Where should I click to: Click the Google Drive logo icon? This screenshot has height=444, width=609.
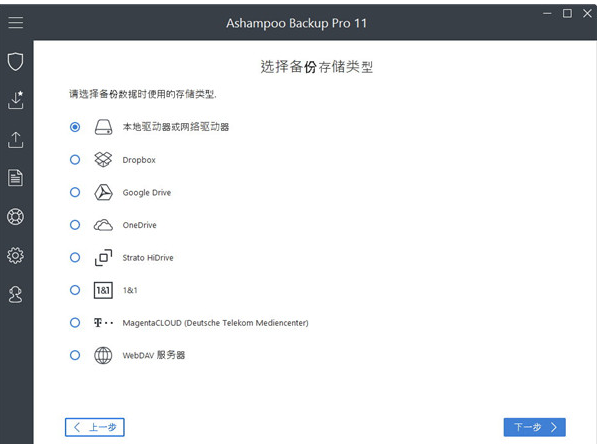tap(103, 192)
